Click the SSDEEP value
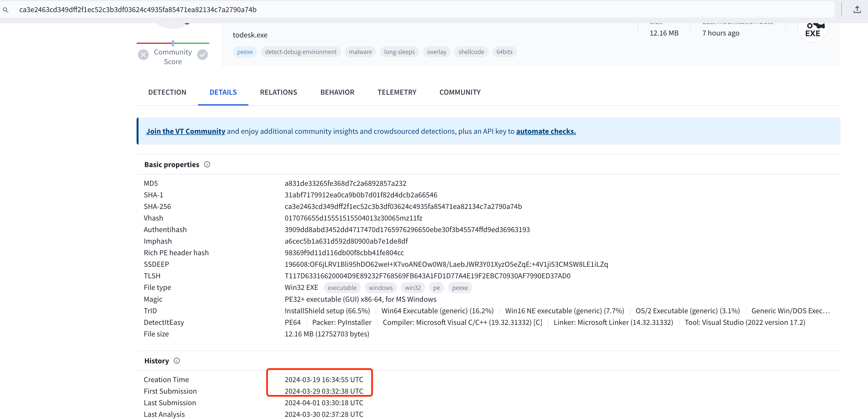The image size is (868, 419). click(446, 264)
